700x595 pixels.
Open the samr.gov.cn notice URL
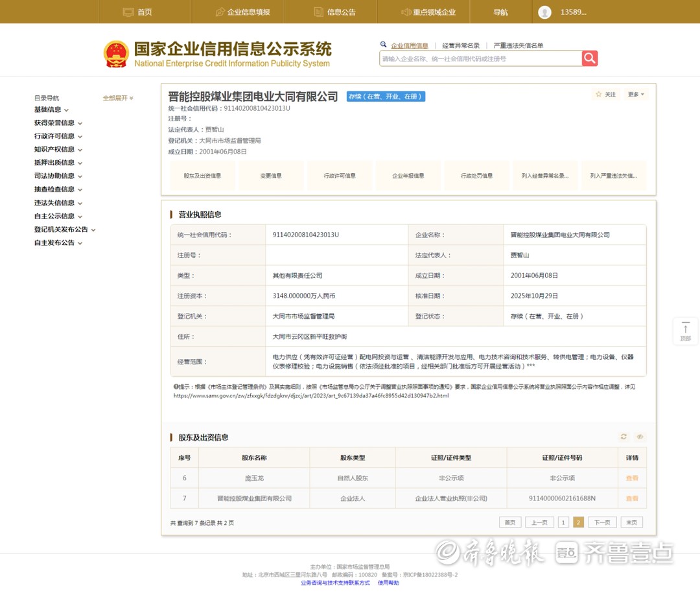click(x=311, y=395)
